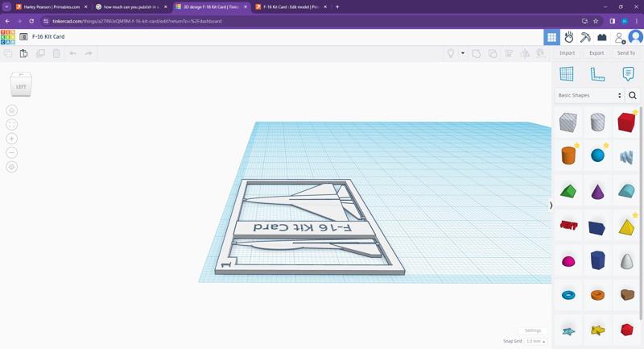Redo the last action

pyautogui.click(x=89, y=53)
